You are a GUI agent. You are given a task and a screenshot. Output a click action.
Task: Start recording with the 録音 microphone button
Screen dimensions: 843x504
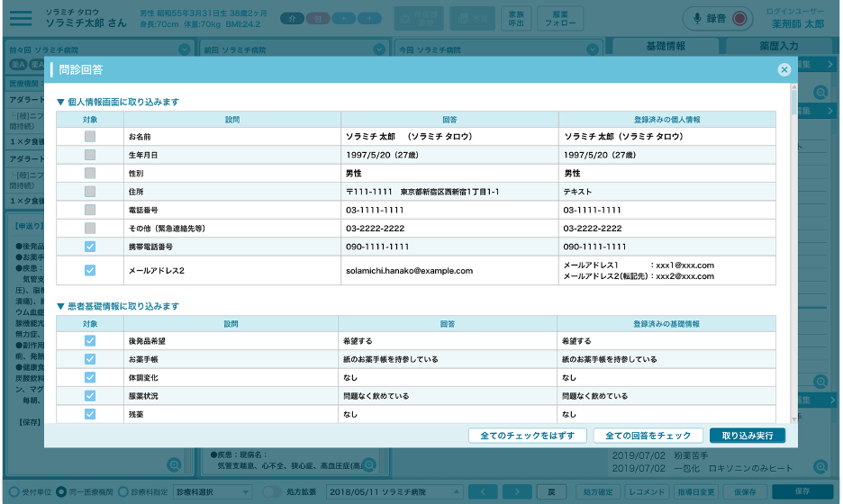click(x=718, y=18)
